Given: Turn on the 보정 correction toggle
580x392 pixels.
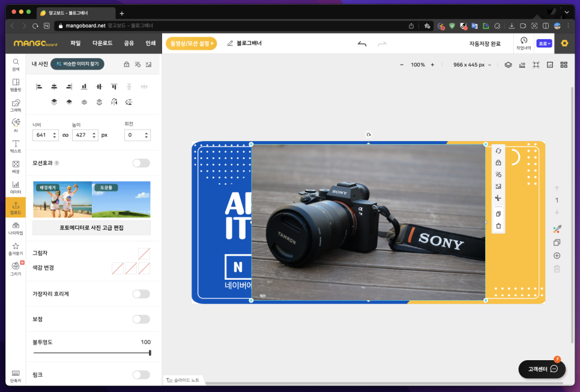Looking at the screenshot, I should pyautogui.click(x=141, y=319).
